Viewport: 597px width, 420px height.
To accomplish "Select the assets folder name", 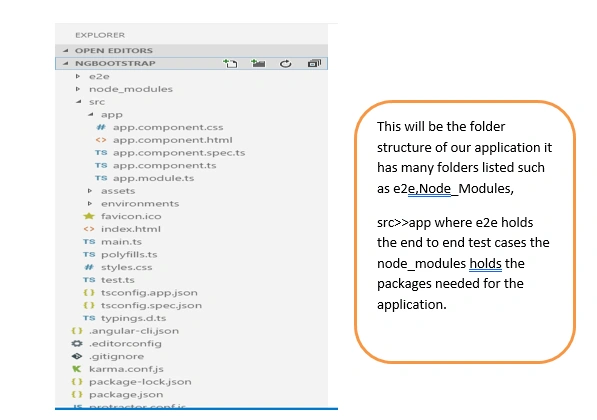I will point(118,191).
